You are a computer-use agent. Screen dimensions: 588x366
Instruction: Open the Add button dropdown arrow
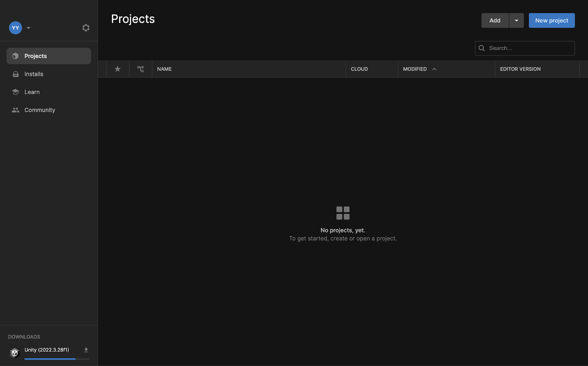click(x=516, y=20)
